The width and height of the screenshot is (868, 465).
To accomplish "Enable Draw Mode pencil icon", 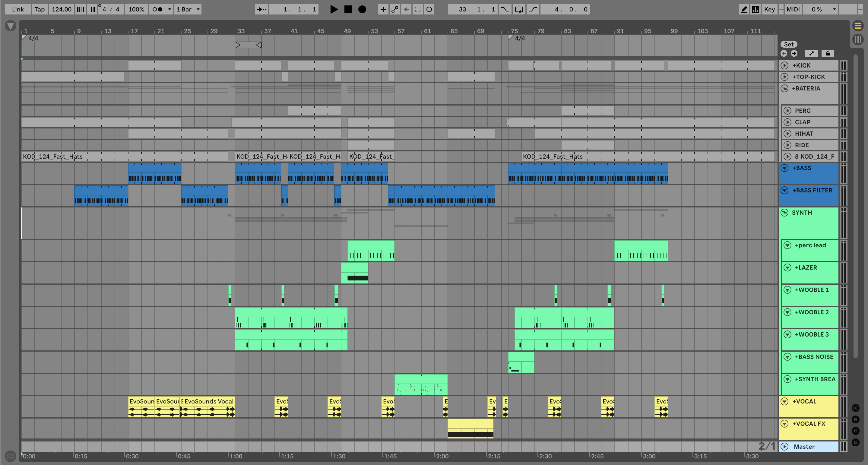I will tap(744, 9).
